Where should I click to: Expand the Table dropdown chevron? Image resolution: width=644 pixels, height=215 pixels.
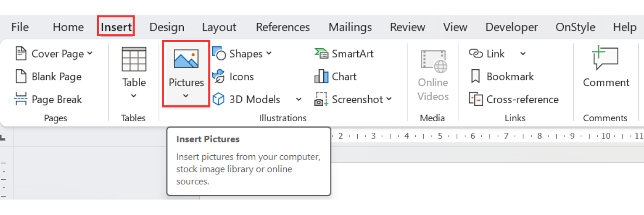click(134, 96)
